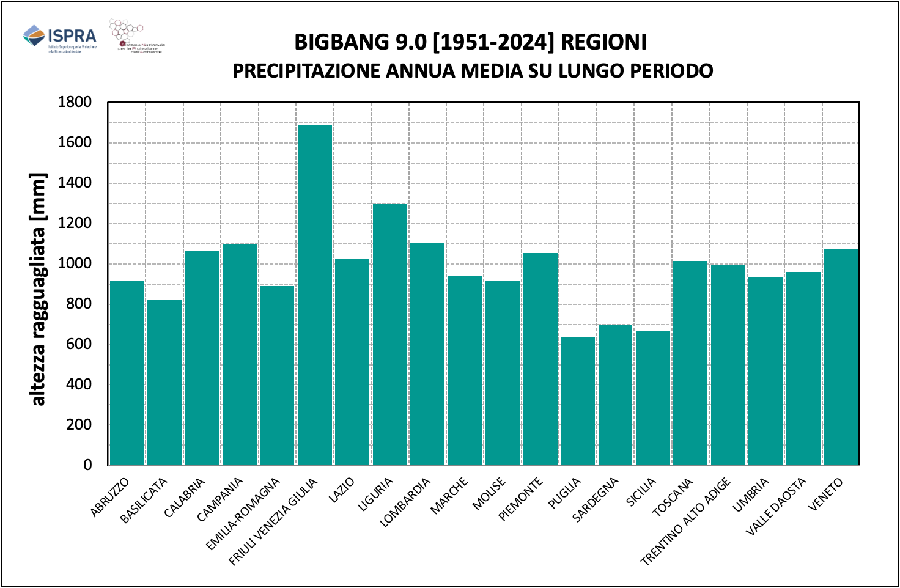Click the 1800 y-axis tick label
Screen dimensions: 900x588
(x=75, y=102)
